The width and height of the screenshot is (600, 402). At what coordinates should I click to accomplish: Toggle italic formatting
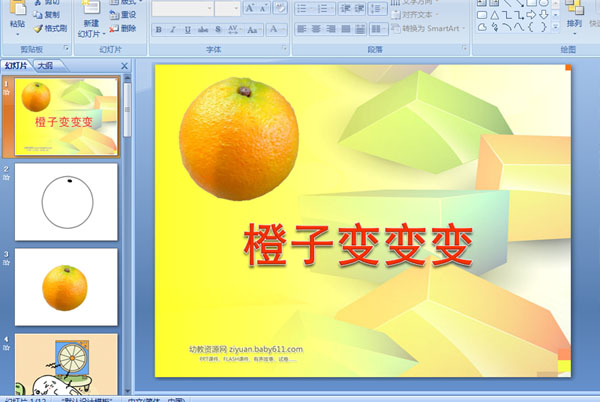(x=173, y=29)
